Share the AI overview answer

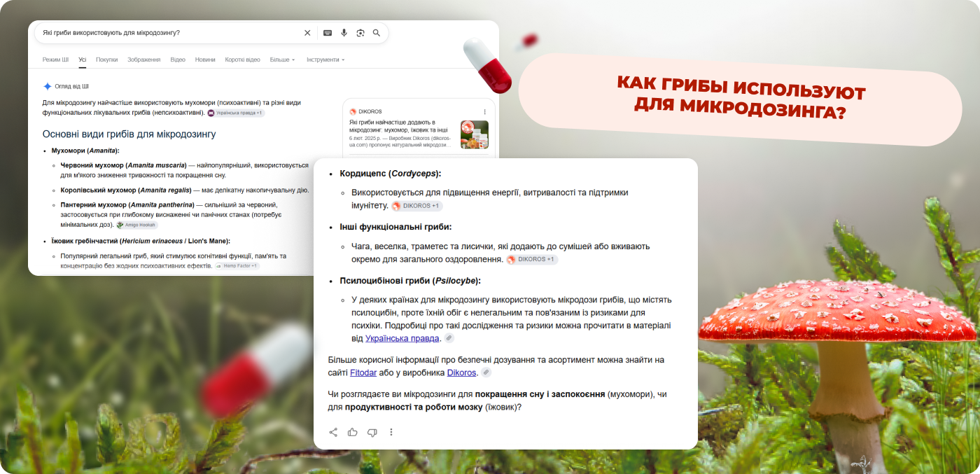tap(333, 432)
